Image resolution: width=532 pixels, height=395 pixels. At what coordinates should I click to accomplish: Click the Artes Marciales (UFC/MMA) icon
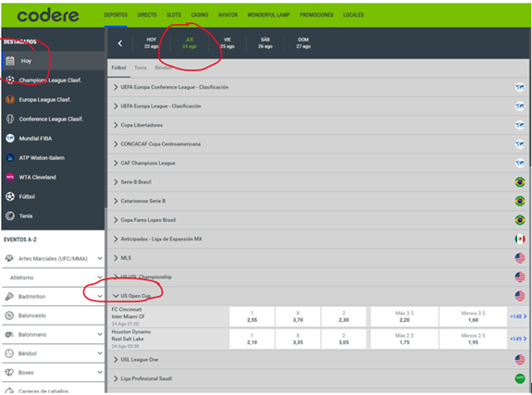[9, 258]
